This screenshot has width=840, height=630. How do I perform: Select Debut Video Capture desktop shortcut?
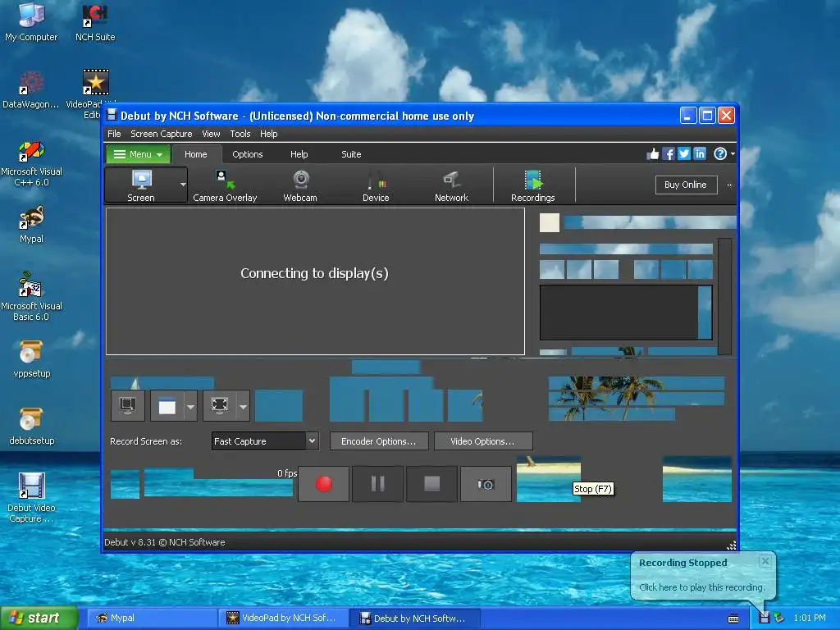tap(31, 498)
